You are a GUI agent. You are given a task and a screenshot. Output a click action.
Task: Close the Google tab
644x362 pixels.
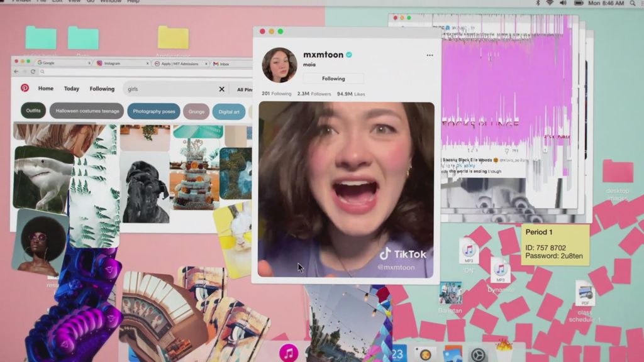(x=89, y=63)
